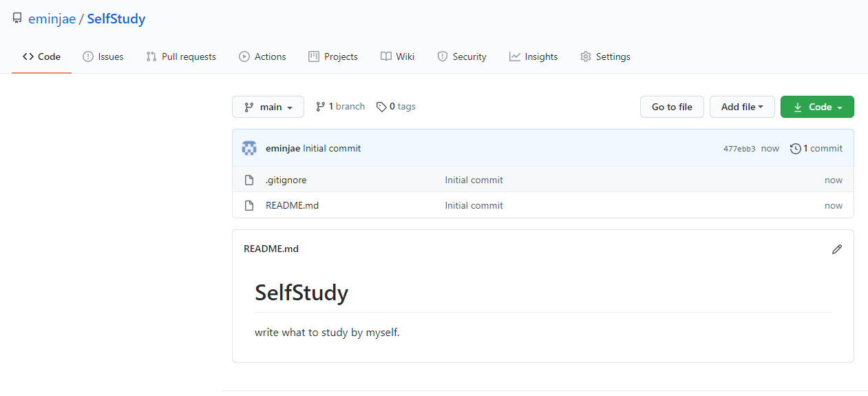This screenshot has width=868, height=396.
Task: Go to the Pull requests tab
Action: tap(181, 56)
